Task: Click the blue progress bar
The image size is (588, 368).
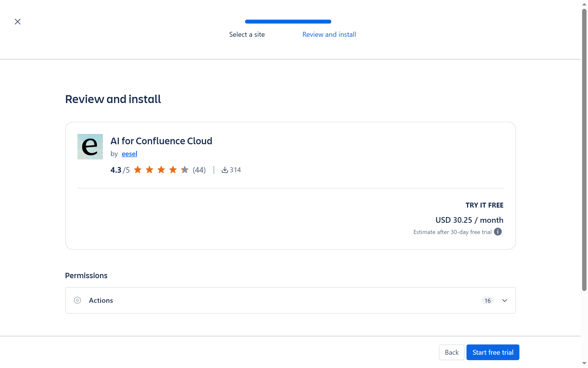Action: [x=288, y=22]
